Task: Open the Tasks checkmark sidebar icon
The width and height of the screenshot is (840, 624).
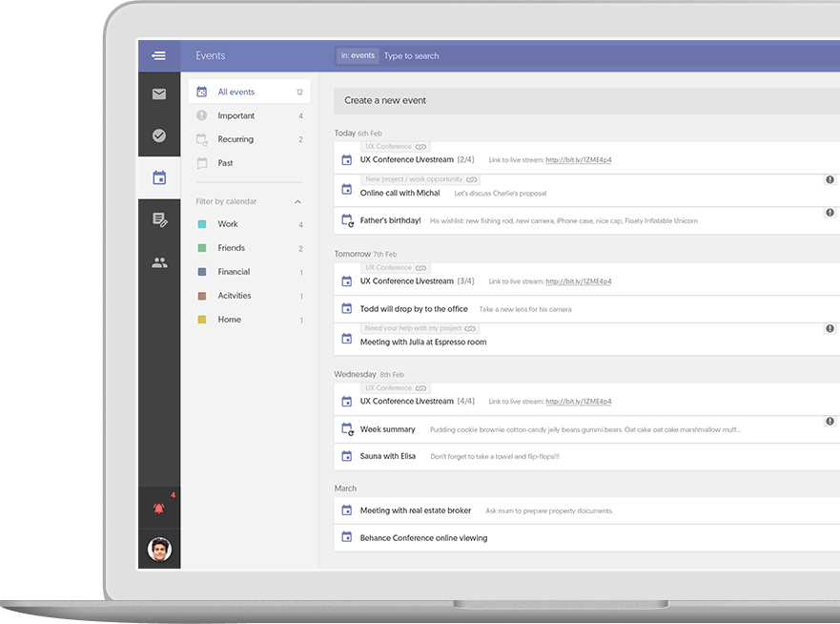Action: point(158,135)
